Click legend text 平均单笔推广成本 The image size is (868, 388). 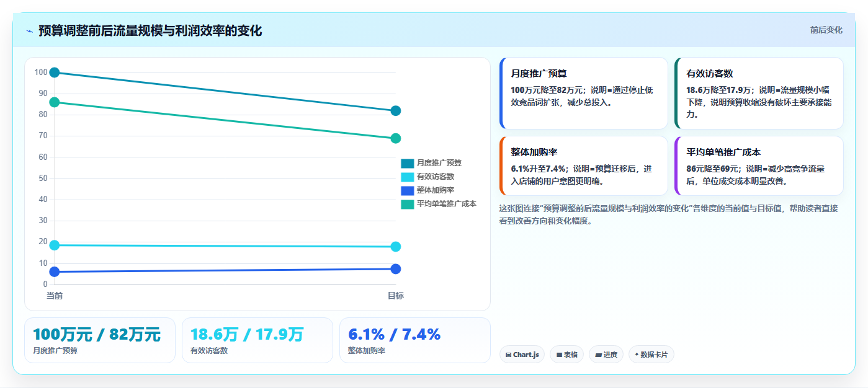[x=447, y=204]
